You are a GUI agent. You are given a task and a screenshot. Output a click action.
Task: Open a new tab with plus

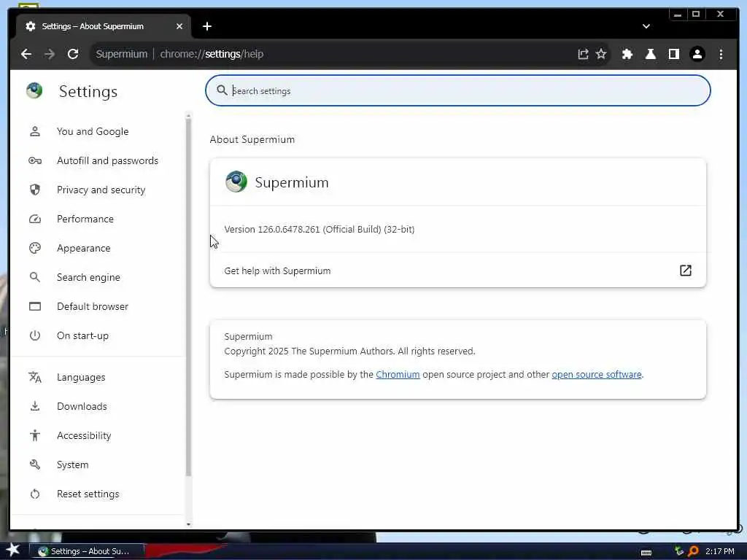tap(206, 26)
